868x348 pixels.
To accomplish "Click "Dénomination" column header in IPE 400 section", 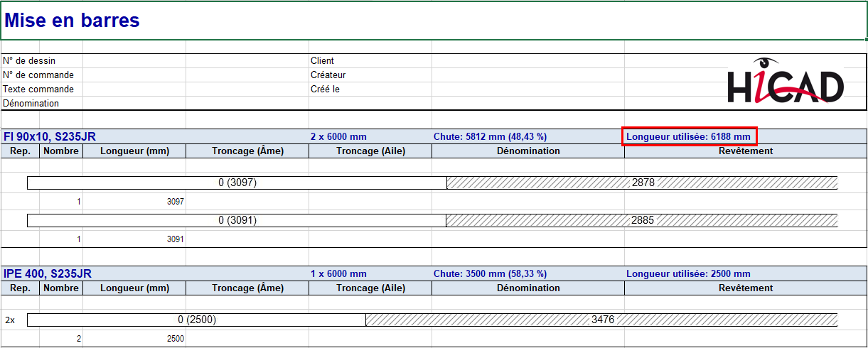I will tap(528, 288).
